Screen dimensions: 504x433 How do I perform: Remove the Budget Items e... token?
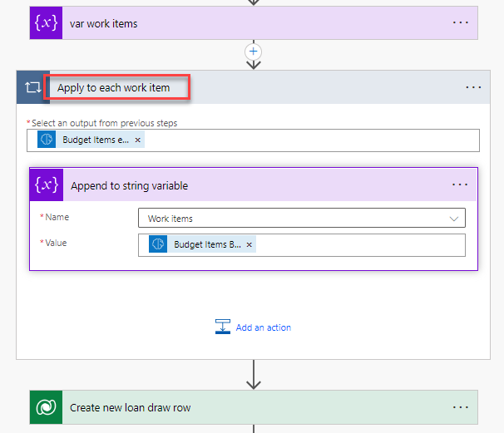137,140
